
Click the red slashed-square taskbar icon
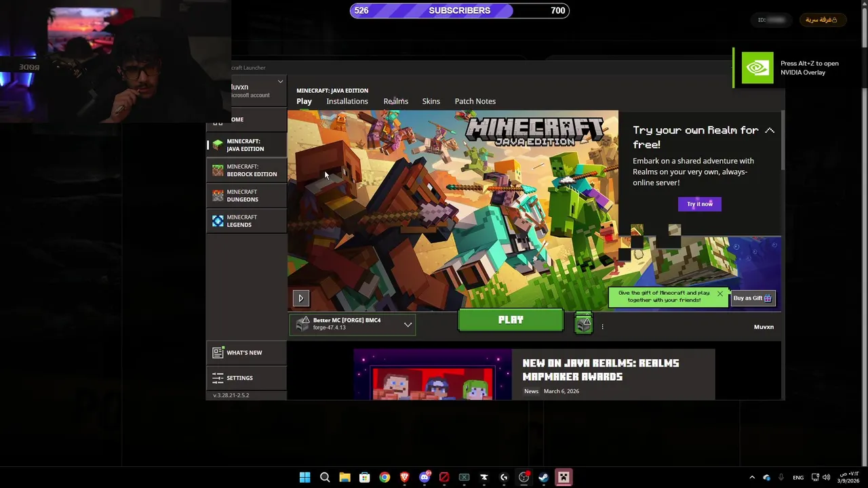[444, 477]
